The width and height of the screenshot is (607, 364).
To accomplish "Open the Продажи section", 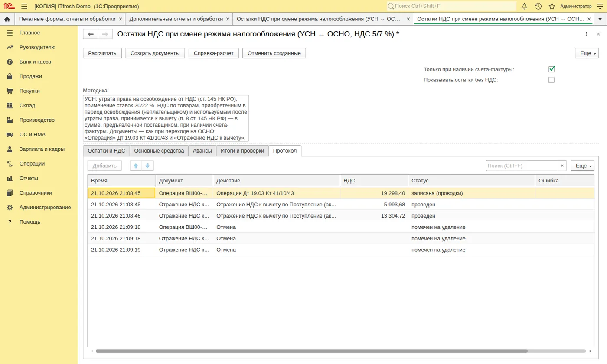I will pos(31,76).
